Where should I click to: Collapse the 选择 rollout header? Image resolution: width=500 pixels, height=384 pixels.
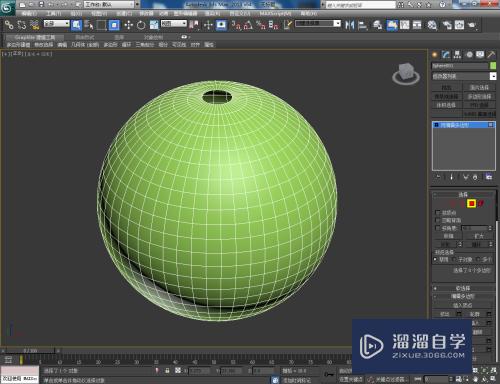click(463, 194)
